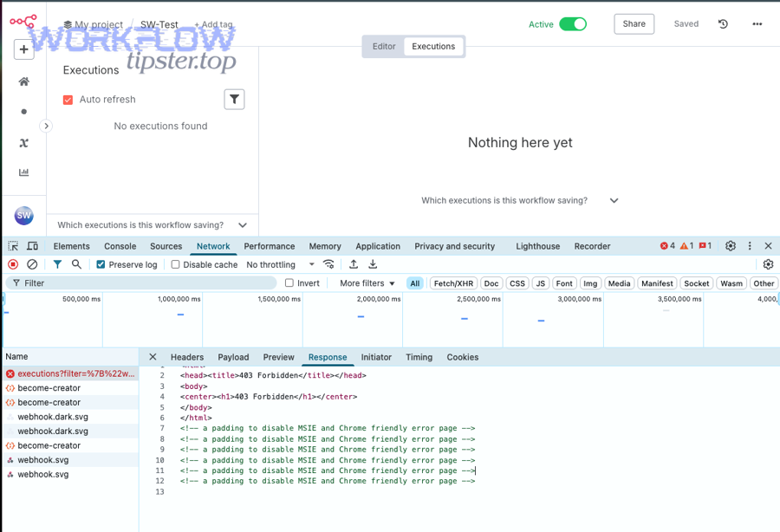
Task: Open network panel settings gear
Action: point(768,264)
